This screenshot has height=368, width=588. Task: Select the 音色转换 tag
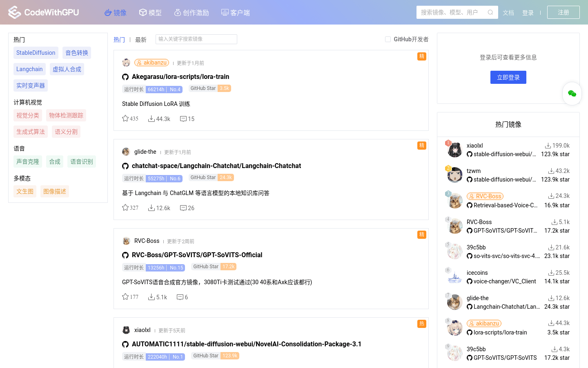(77, 53)
